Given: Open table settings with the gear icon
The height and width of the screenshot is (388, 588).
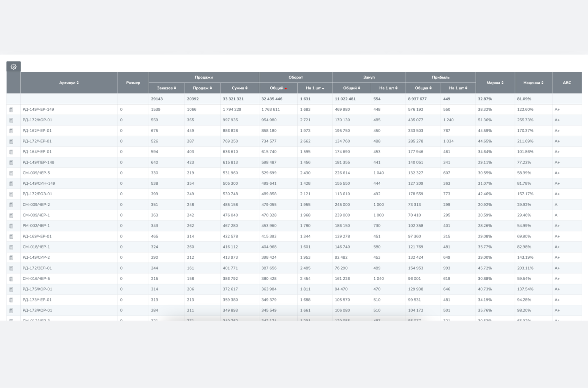Looking at the screenshot, I should [14, 67].
